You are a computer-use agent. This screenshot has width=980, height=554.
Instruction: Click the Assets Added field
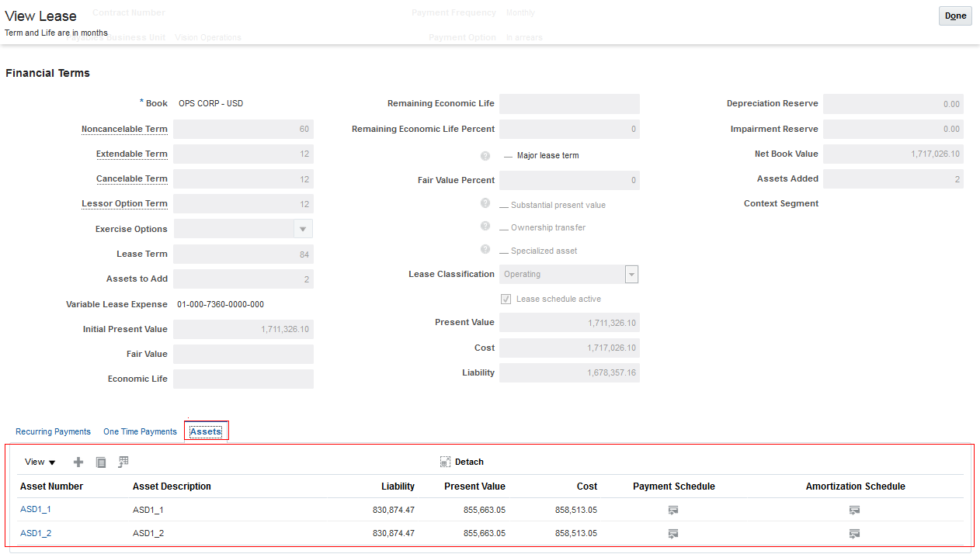(x=893, y=178)
